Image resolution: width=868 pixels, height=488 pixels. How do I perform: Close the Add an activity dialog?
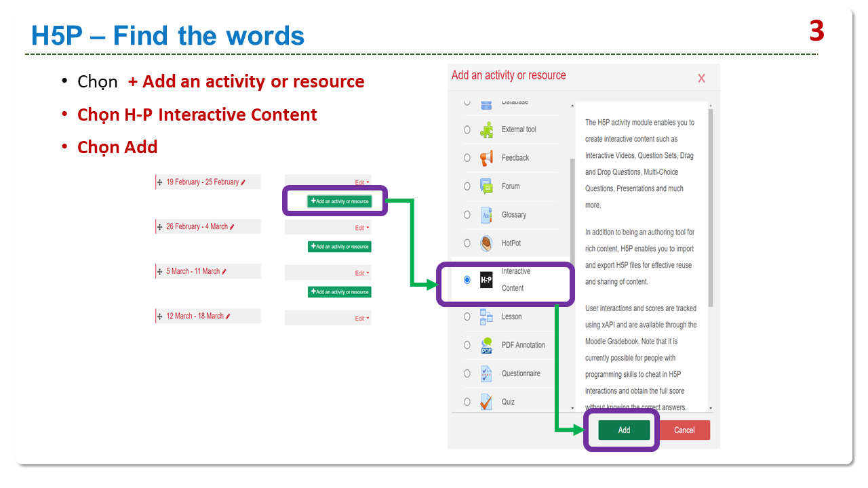coord(701,79)
